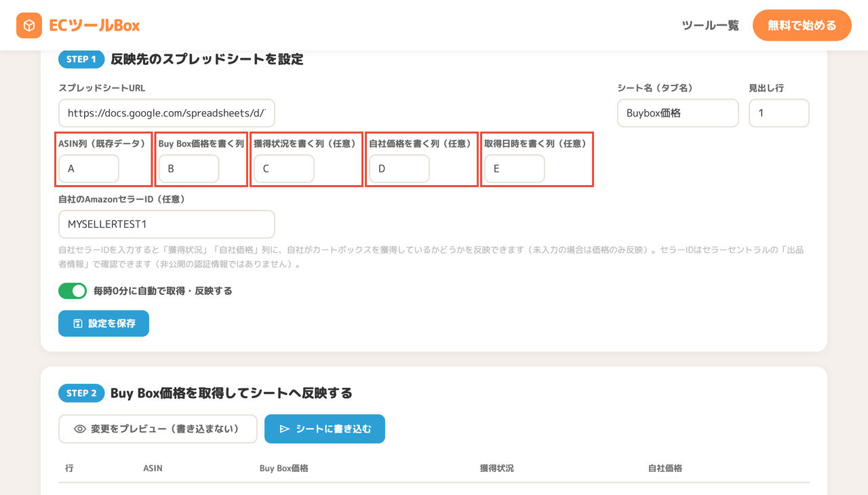Click the STEP 2 badge
The width and height of the screenshot is (868, 495).
coord(81,393)
